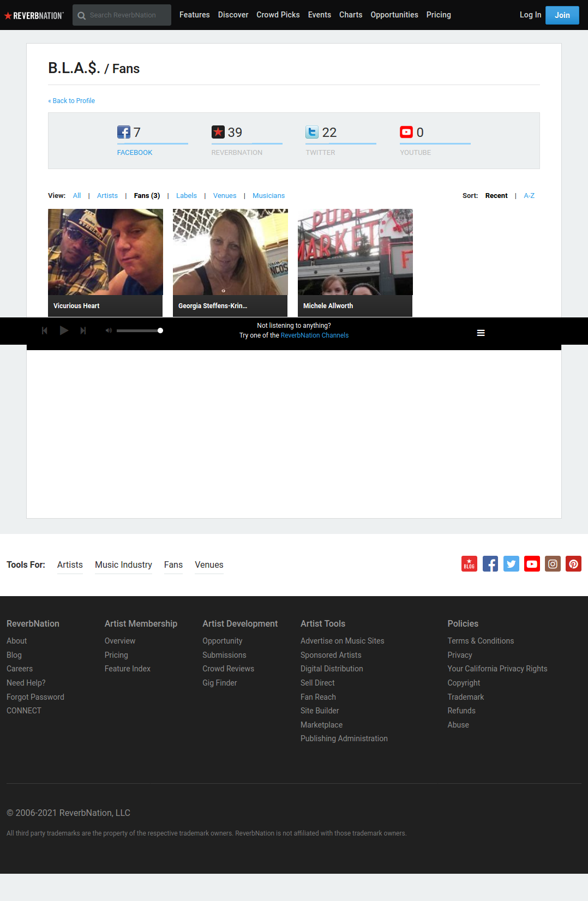Open the ReverbNation Blog footer icon
The height and width of the screenshot is (901, 588).
[x=469, y=564]
